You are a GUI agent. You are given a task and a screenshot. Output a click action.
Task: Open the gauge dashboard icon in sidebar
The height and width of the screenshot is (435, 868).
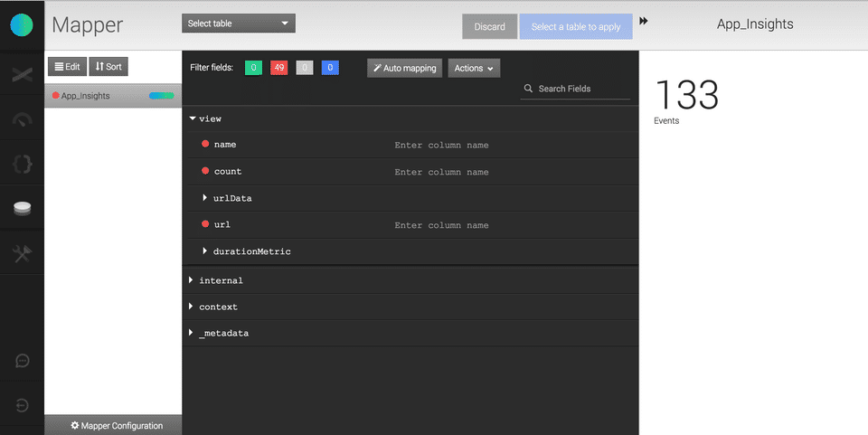22,119
